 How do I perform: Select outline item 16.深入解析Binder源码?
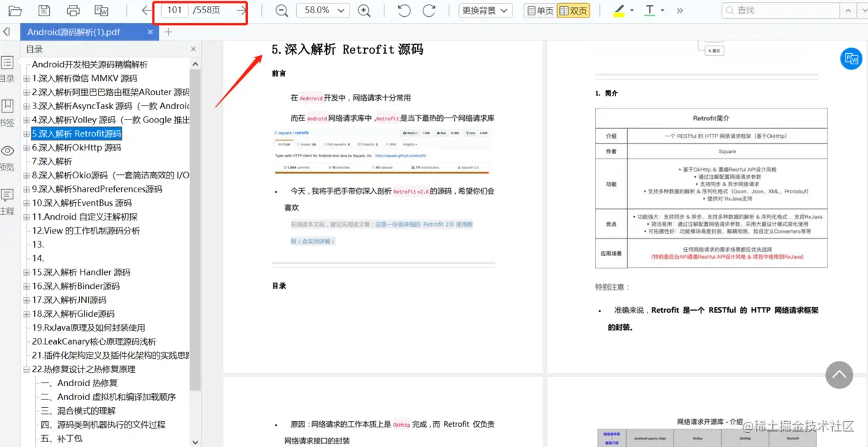(76, 286)
